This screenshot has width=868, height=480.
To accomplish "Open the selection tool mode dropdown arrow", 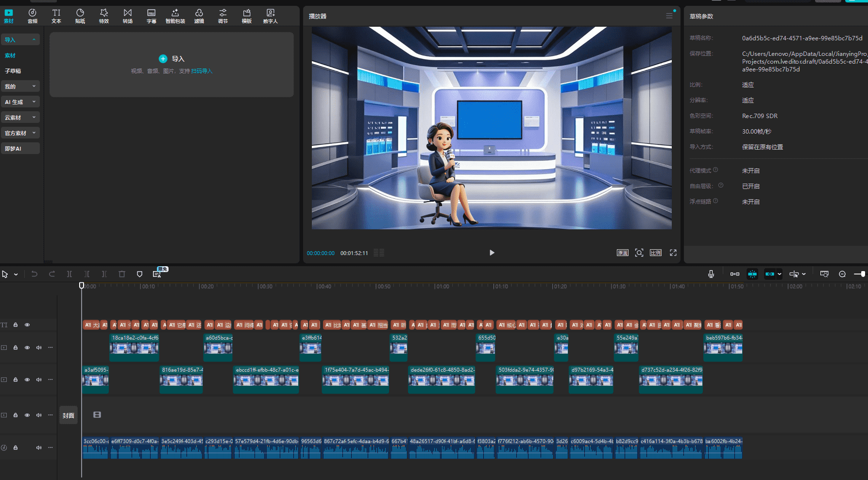I will [x=16, y=274].
